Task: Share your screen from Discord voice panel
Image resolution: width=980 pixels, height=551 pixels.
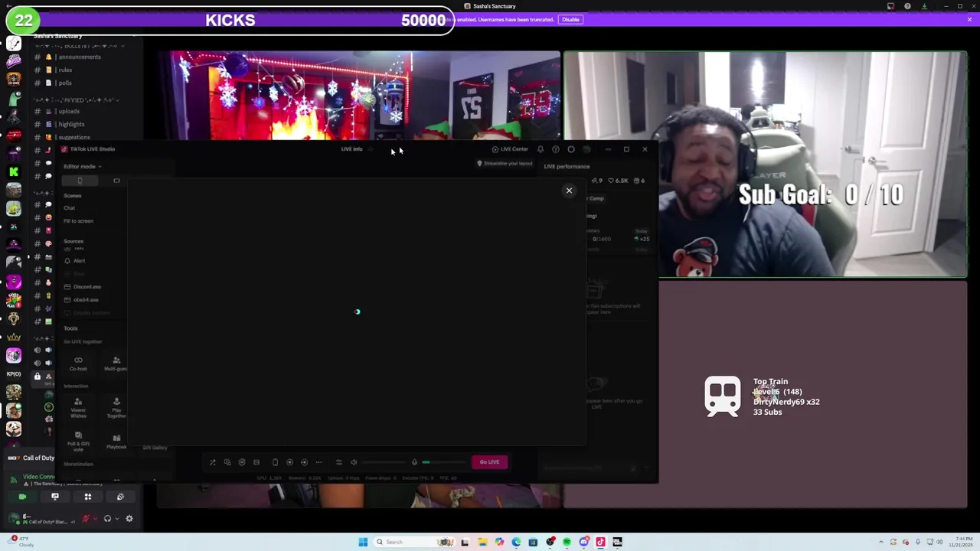Action: click(x=55, y=497)
